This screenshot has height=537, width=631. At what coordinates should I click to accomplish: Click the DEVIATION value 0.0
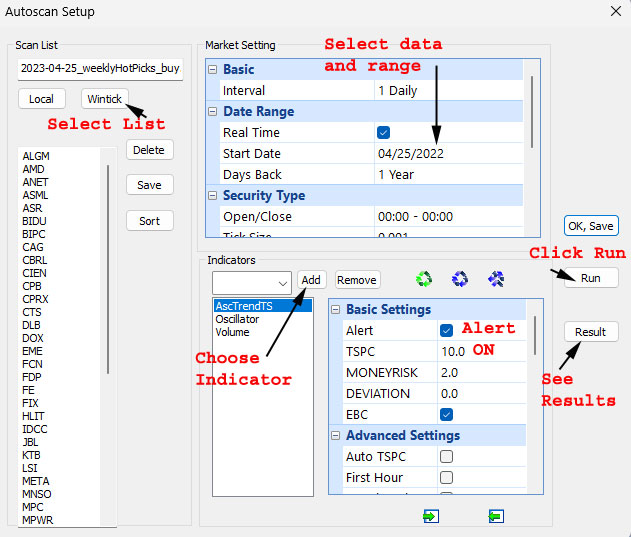[449, 393]
